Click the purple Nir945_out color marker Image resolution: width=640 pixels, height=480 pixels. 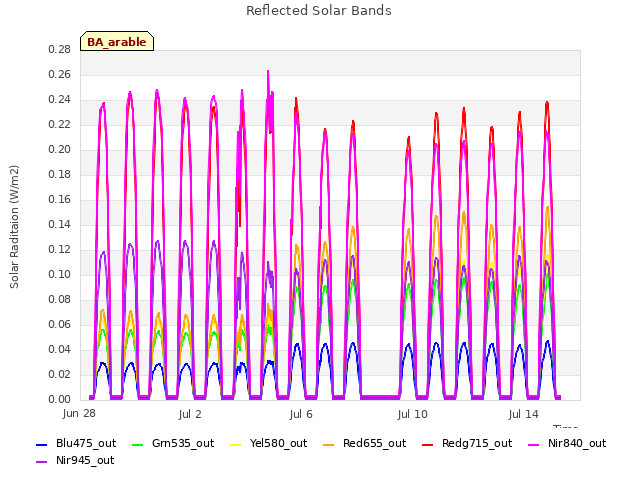coord(42,462)
